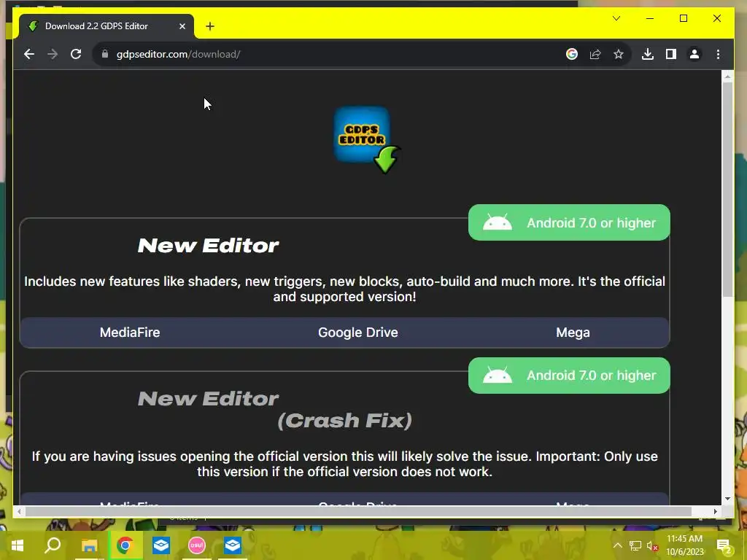Download New Editor from Google Drive
747x560 pixels.
tap(357, 332)
